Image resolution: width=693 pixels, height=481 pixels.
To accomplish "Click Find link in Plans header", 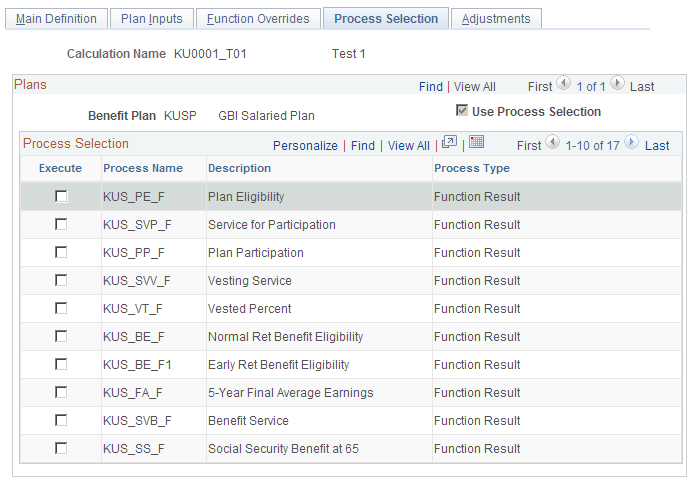I will click(430, 87).
